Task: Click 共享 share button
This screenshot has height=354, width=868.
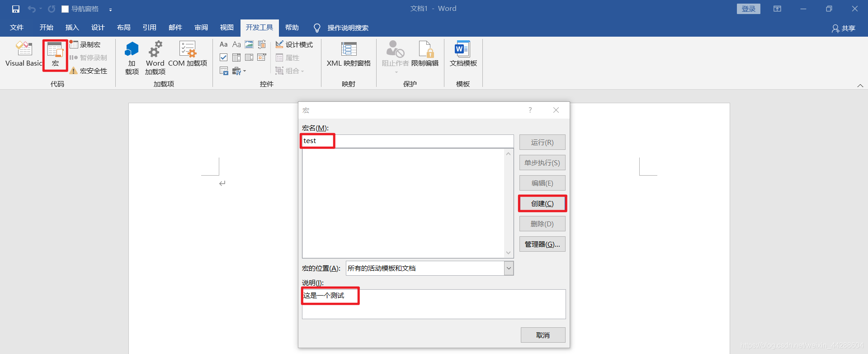Action: tap(844, 28)
